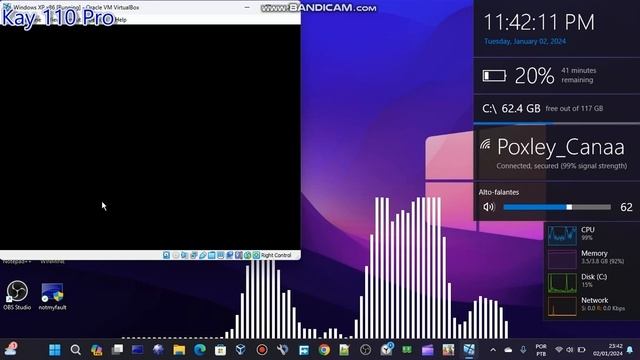
Task: Open the notmyfault desktop shortcut
Action: pos(52,296)
